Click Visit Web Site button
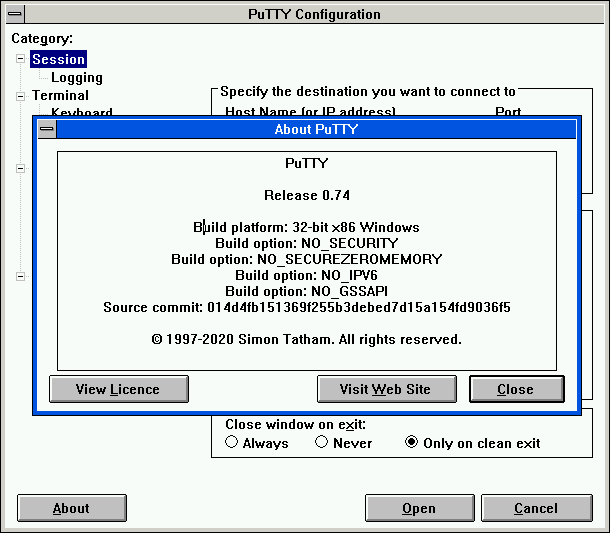 coord(387,389)
